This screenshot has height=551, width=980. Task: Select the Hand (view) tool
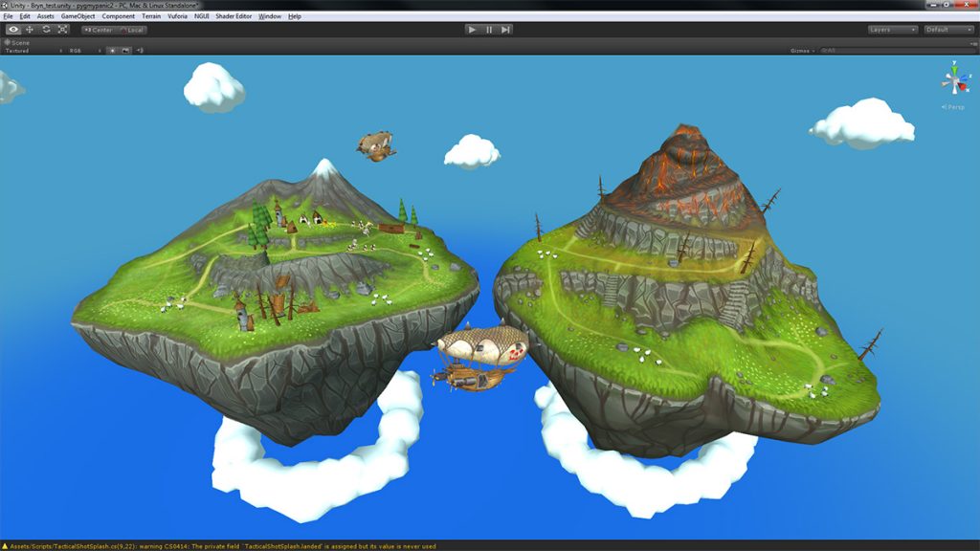pyautogui.click(x=13, y=30)
